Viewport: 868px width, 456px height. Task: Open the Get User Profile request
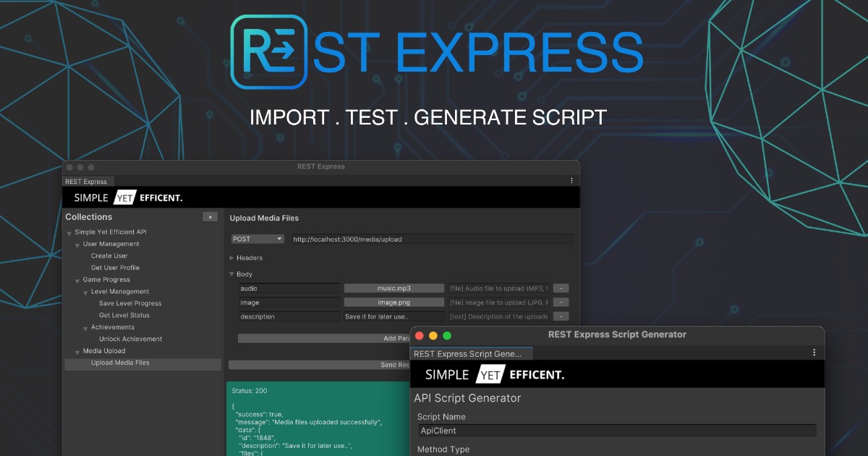click(x=115, y=268)
